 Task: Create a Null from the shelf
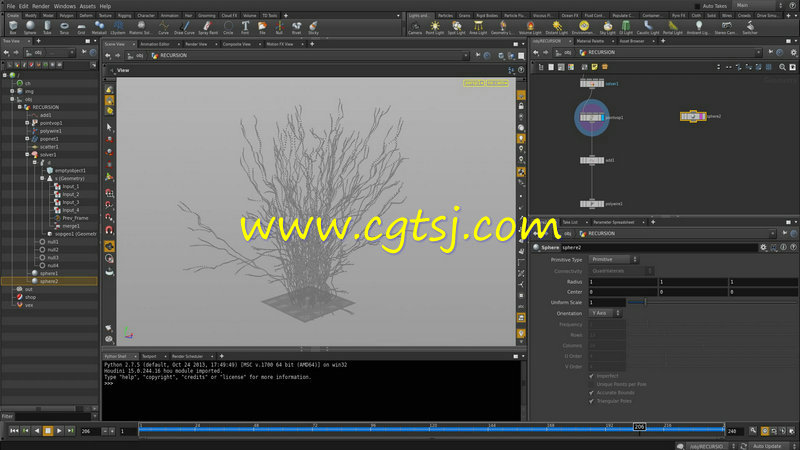point(279,27)
